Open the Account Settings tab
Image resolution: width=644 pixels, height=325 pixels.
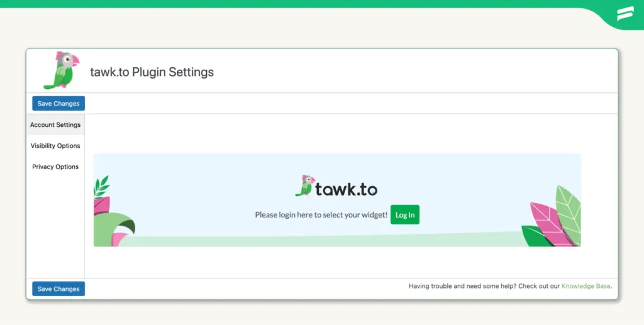click(55, 124)
